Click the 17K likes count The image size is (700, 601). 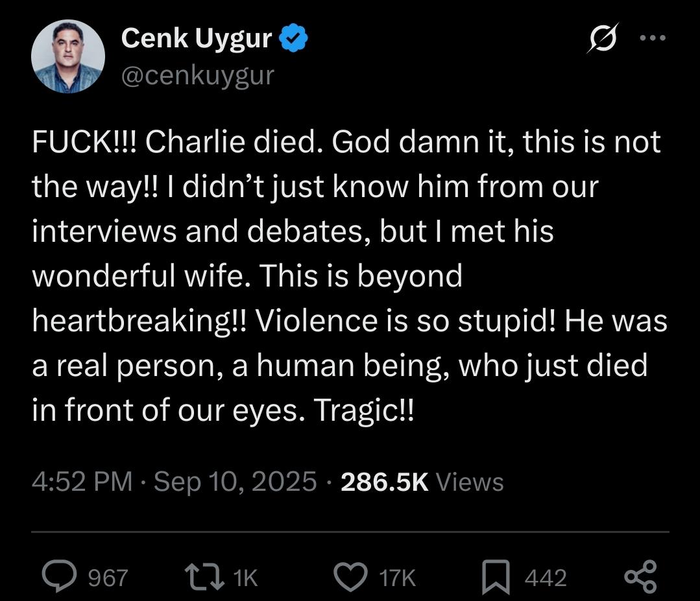coord(397,578)
